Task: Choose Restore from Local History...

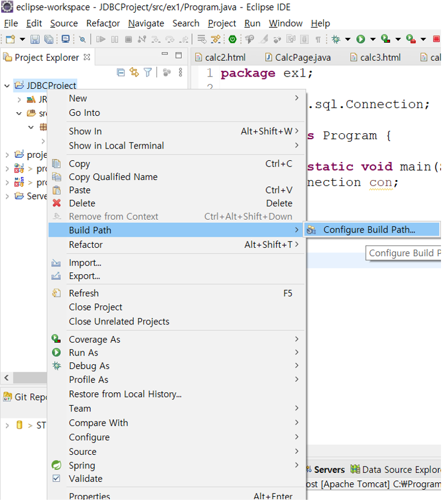Action: pyautogui.click(x=176, y=394)
